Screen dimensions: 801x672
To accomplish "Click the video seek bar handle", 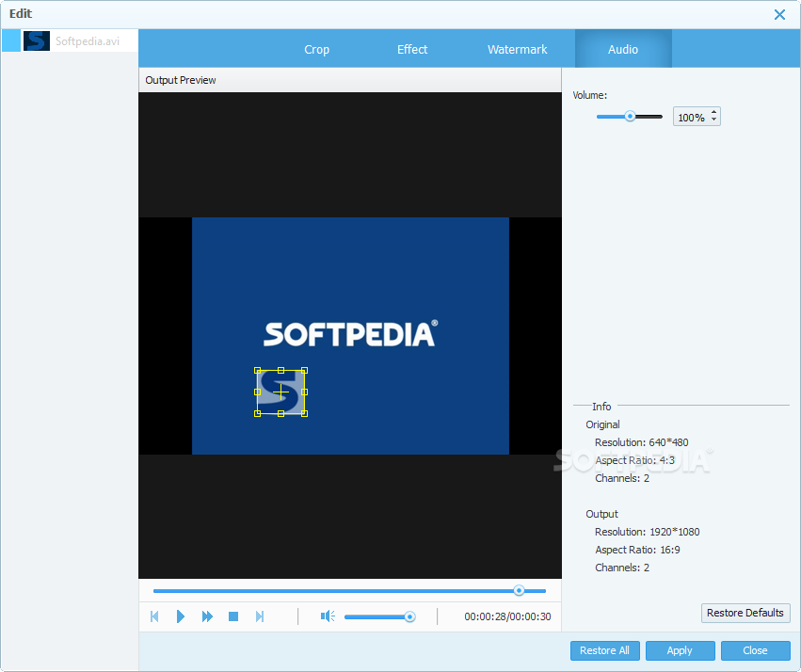I will pos(519,591).
